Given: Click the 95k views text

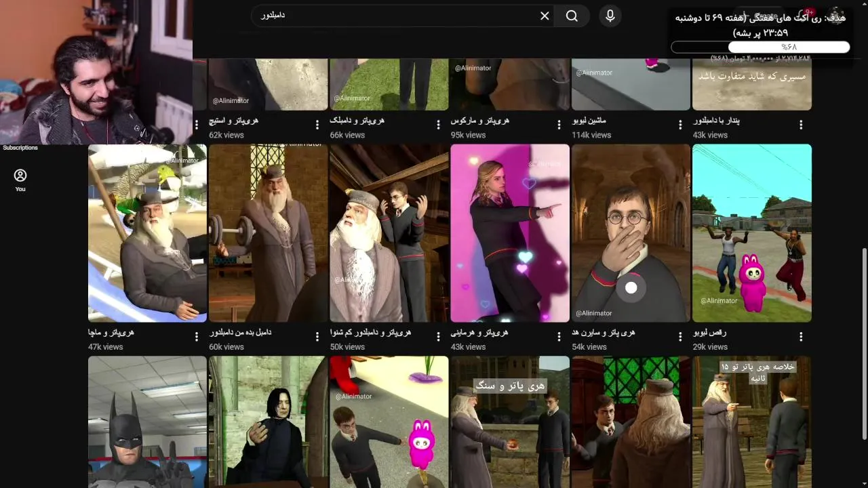Looking at the screenshot, I should point(468,135).
